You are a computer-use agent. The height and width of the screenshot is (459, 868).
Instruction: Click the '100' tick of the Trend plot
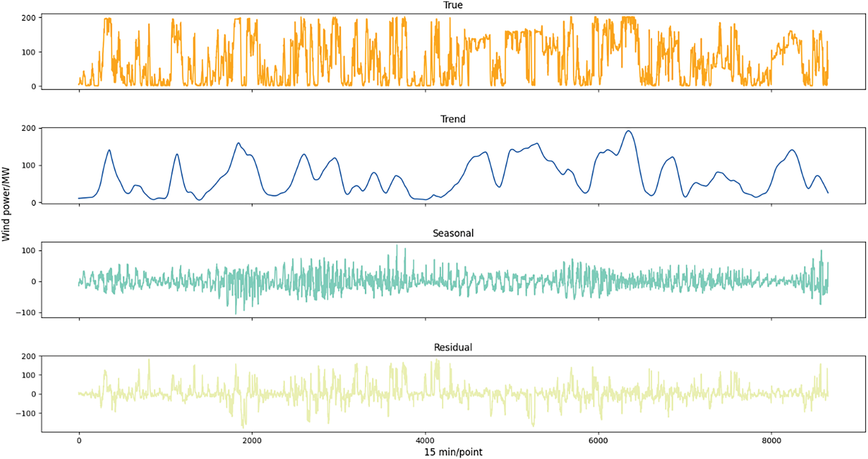(29, 165)
